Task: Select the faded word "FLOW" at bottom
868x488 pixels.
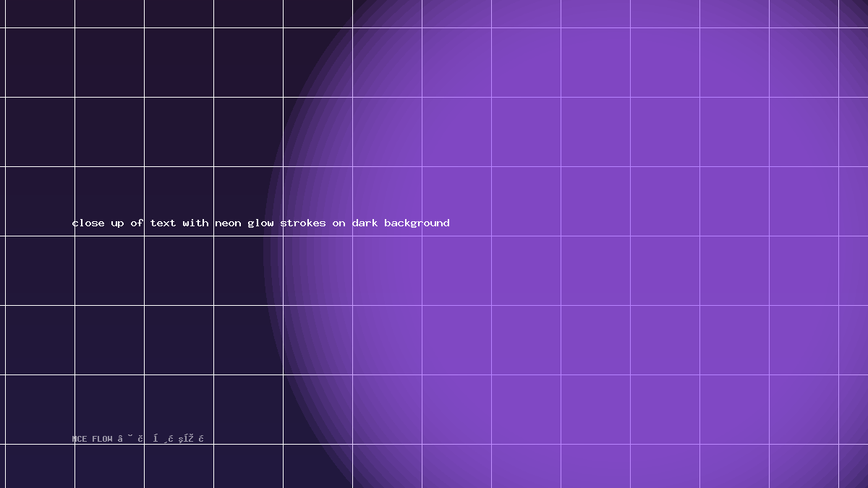Action: click(x=102, y=439)
